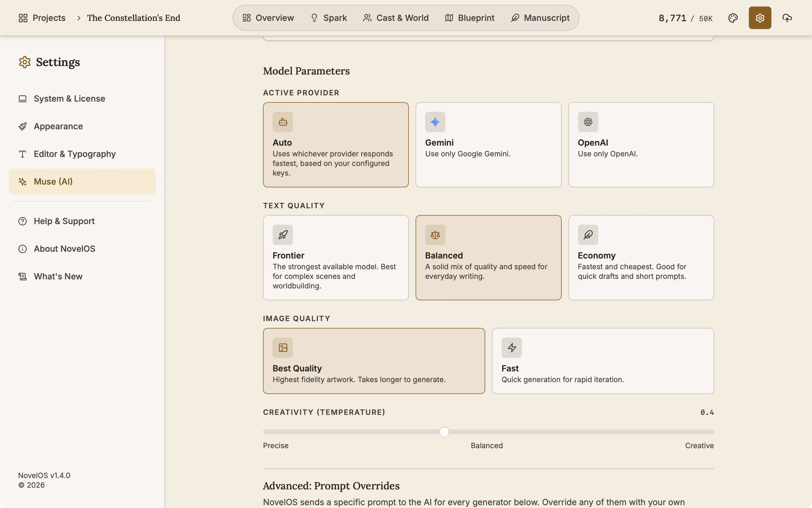
Task: Click the laptop icon beside System & License
Action: pyautogui.click(x=23, y=99)
